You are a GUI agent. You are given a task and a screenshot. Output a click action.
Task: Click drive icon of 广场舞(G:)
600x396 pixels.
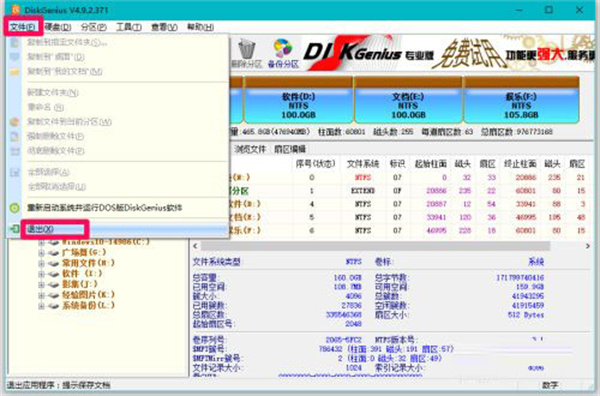[x=54, y=253]
